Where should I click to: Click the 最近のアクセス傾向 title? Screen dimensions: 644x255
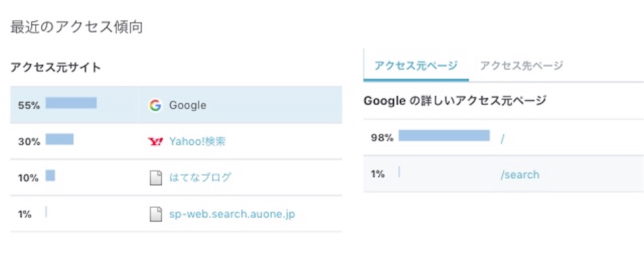click(76, 28)
